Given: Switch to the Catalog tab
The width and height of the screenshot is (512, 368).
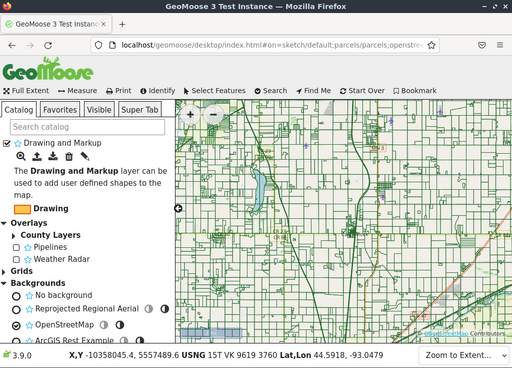Looking at the screenshot, I should coord(19,110).
